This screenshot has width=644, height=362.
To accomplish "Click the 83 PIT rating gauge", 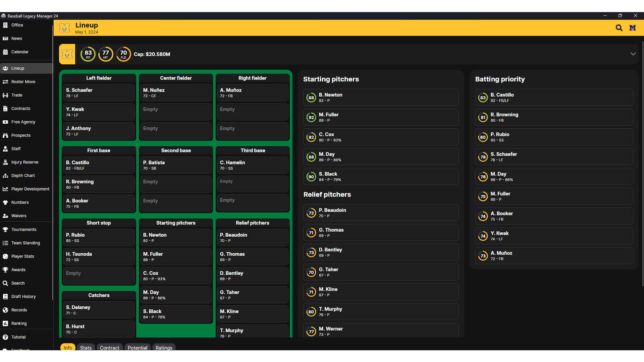I will (88, 54).
